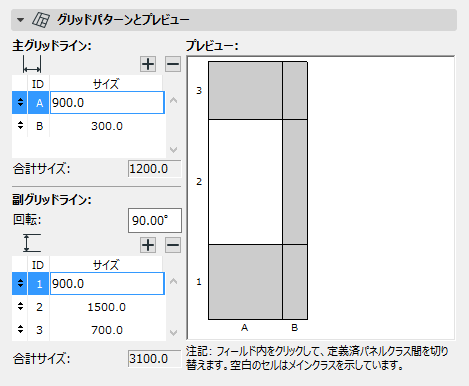Toggle preview cell A2 panel class
The width and height of the screenshot is (469, 386).
[245, 182]
